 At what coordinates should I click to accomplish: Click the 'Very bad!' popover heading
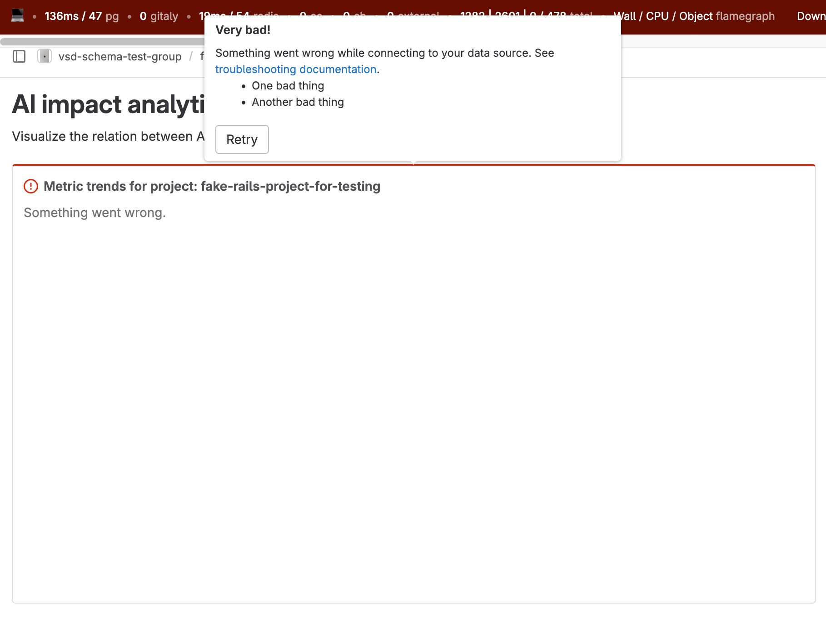pyautogui.click(x=243, y=30)
